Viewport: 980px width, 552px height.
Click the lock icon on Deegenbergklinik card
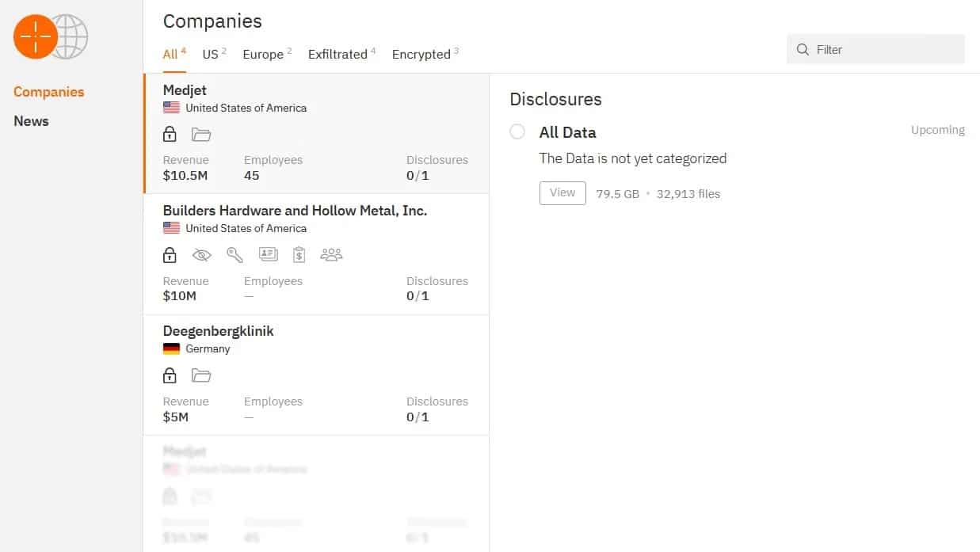coord(170,375)
